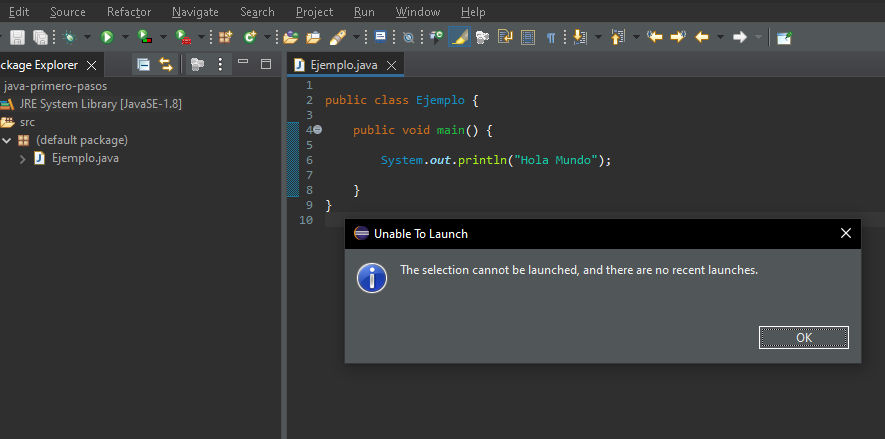
Task: Close the Unable To Launch dialog
Action: point(846,233)
